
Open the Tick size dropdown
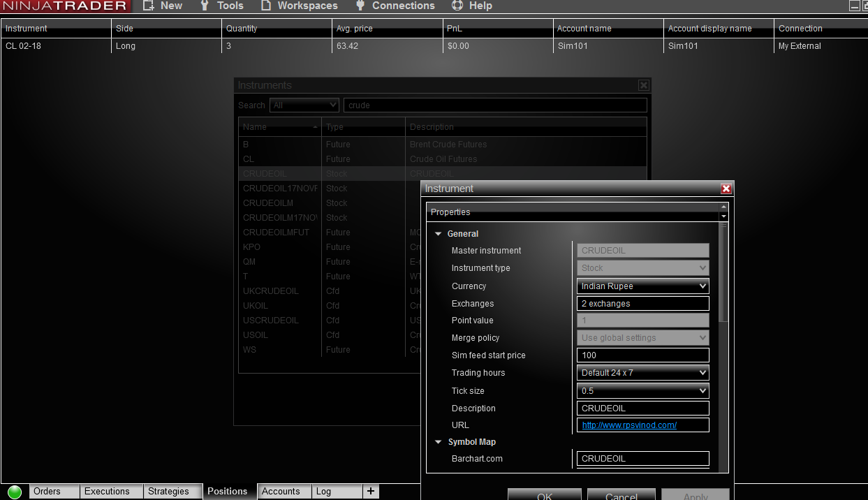(643, 391)
